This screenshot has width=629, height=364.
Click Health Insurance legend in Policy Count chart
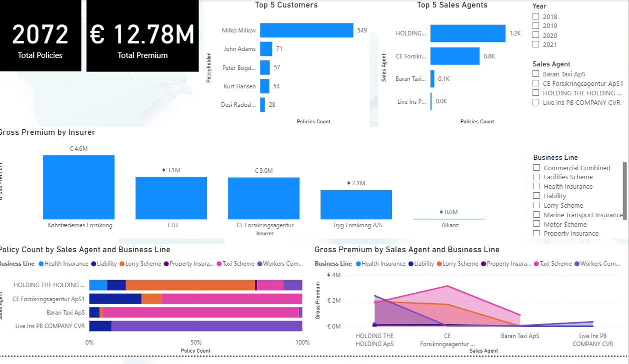point(63,264)
